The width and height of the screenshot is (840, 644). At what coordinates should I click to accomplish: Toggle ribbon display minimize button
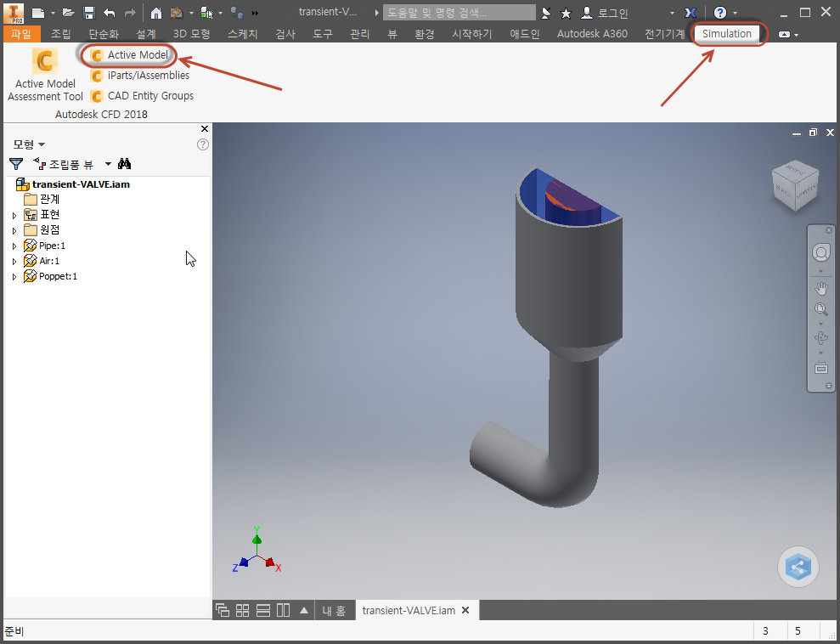784,34
